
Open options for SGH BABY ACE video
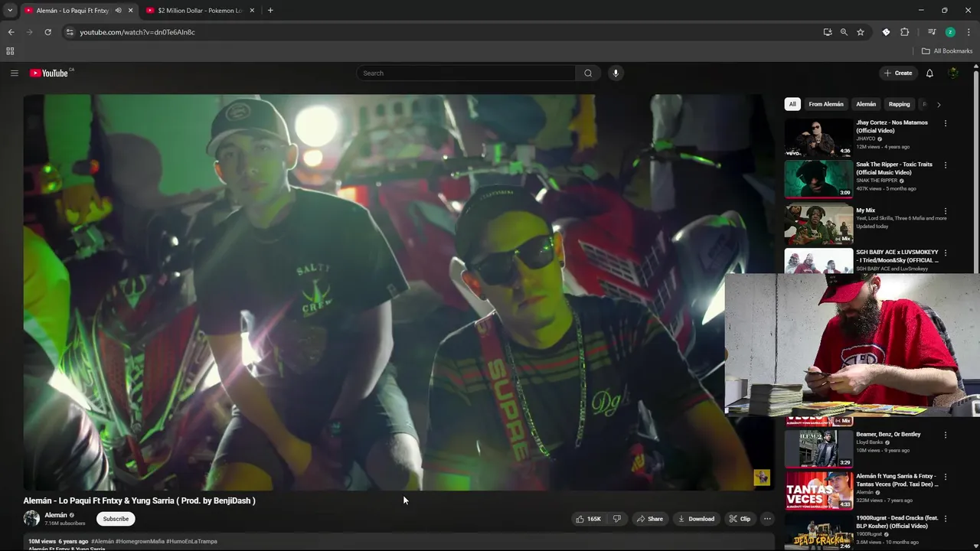946,253
